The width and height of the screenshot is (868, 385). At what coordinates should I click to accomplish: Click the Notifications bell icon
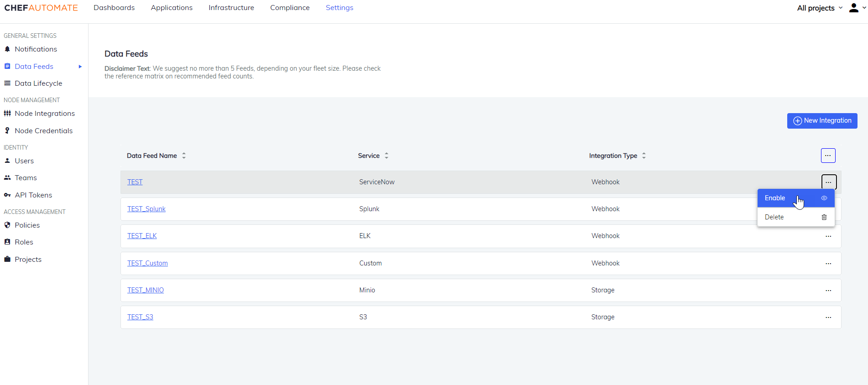coord(7,49)
